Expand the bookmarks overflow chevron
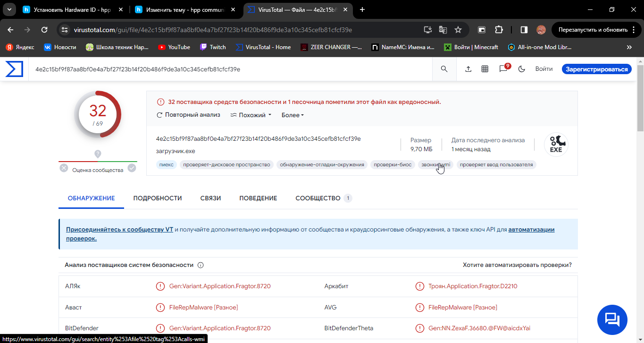Viewport: 644px width, 343px height. [x=629, y=47]
